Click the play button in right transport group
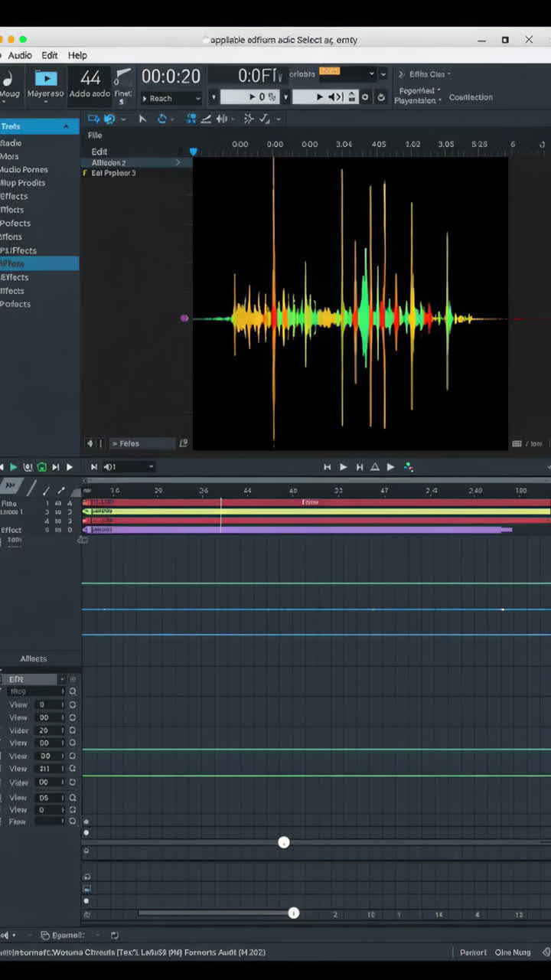The width and height of the screenshot is (551, 980). tap(344, 467)
